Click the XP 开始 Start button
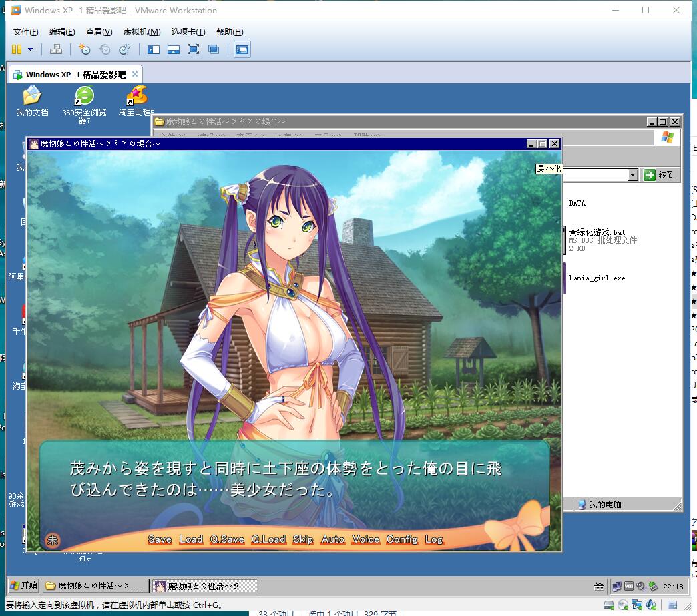 (x=24, y=586)
